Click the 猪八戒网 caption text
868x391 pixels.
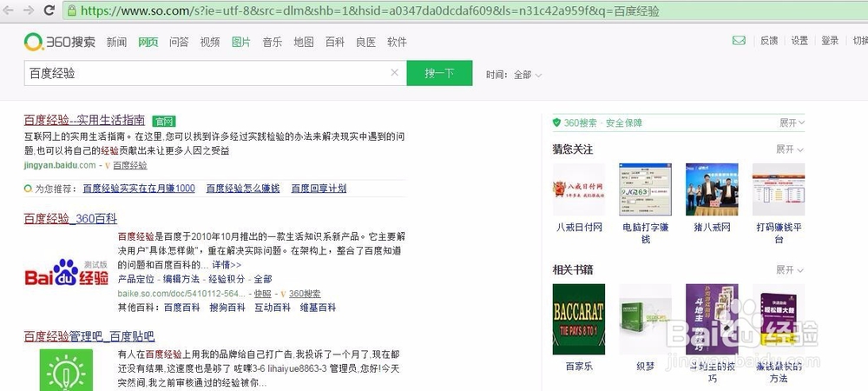pos(712,227)
